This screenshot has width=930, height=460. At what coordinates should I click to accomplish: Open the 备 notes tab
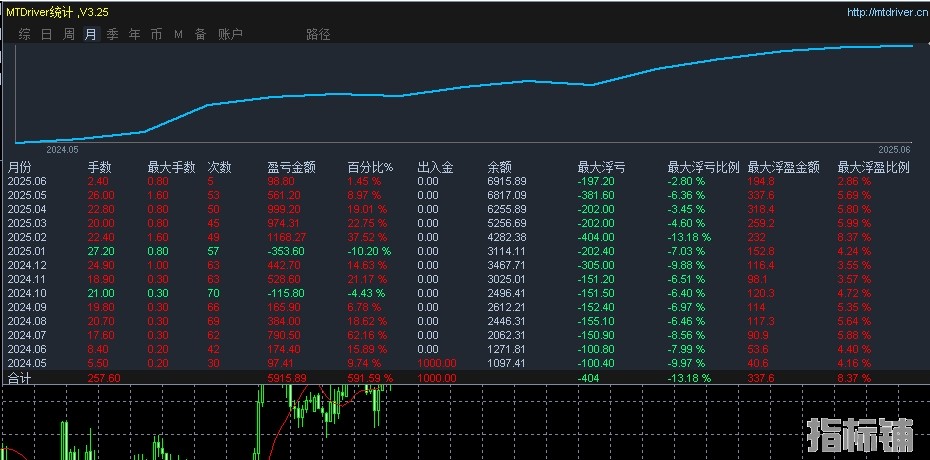(200, 34)
